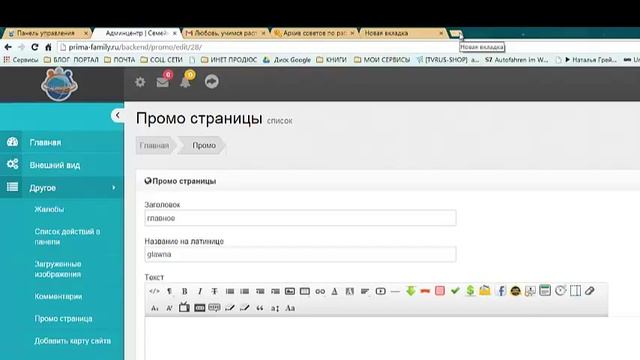Insert link using chain icon
This screenshot has height=360, width=640.
click(x=320, y=291)
